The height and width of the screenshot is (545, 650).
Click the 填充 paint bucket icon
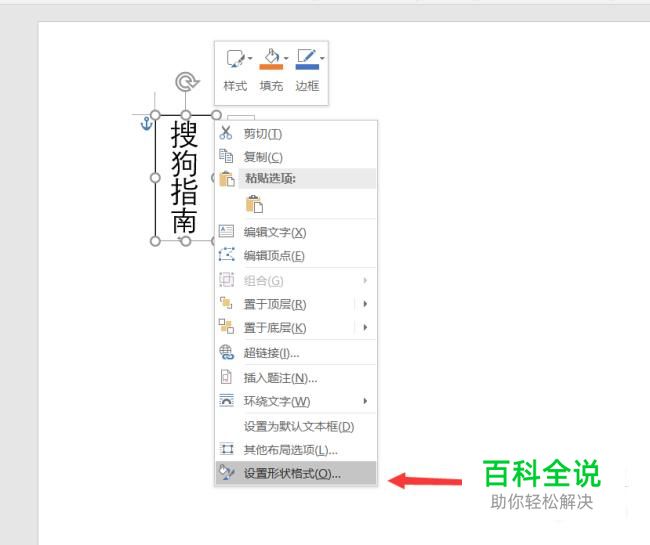(x=272, y=56)
